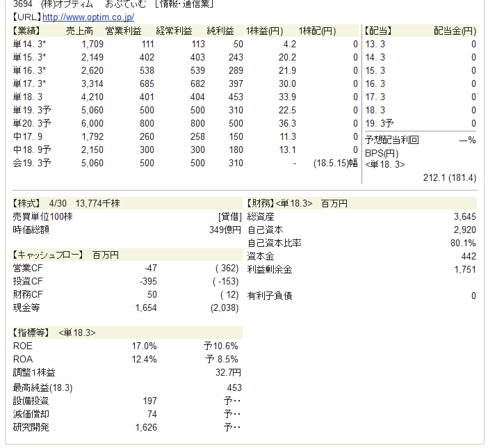Click the [貸借] label
Screen dimensions: 488x448
pos(230,217)
